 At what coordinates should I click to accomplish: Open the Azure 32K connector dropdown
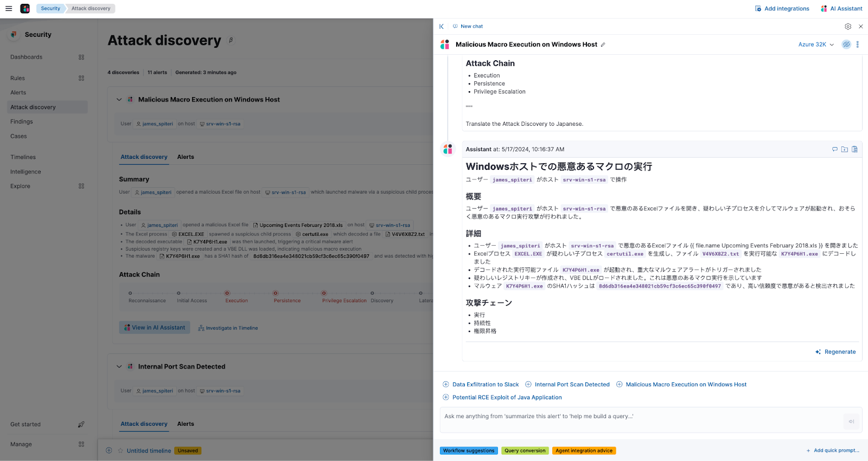coord(816,44)
